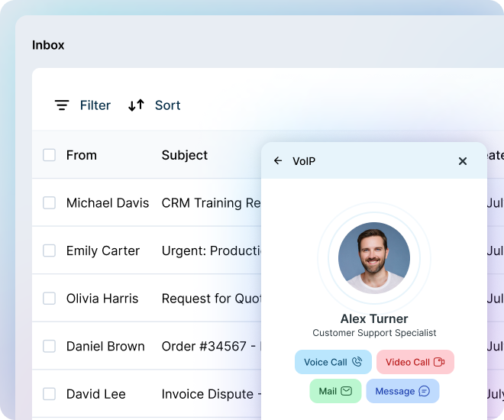Click the Subject column header
504x420 pixels.
185,155
